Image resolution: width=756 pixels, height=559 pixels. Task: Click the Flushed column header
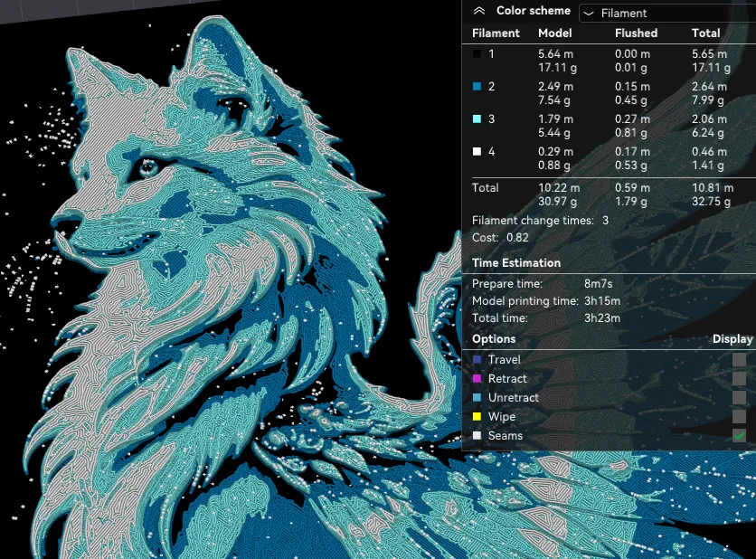point(636,33)
